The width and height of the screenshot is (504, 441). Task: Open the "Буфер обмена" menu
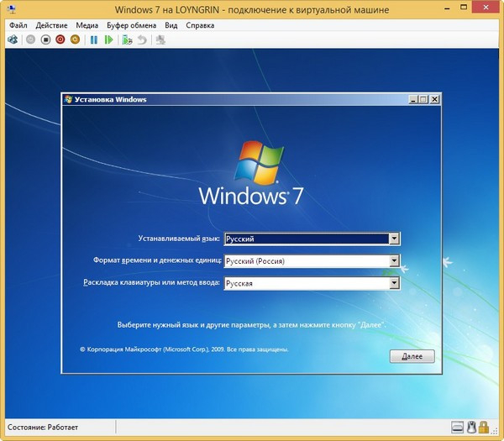tap(131, 25)
